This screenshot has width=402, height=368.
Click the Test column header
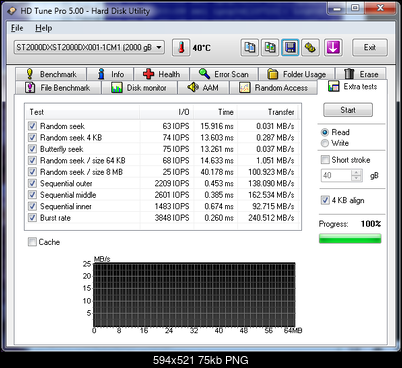[82, 112]
